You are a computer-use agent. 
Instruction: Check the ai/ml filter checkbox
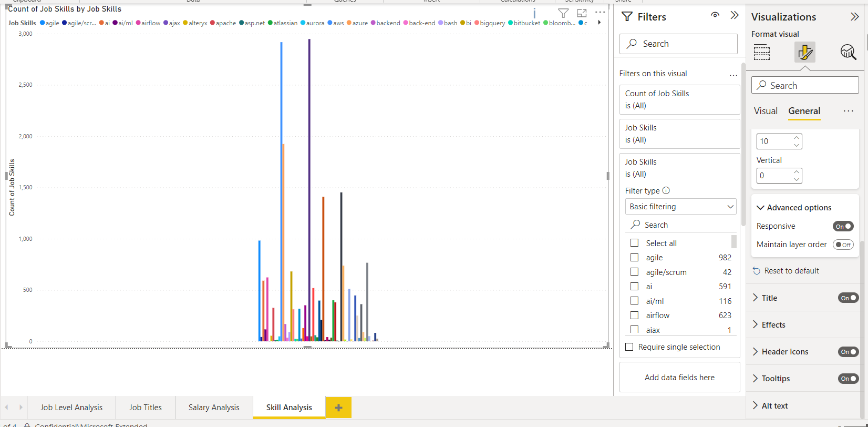(x=635, y=301)
